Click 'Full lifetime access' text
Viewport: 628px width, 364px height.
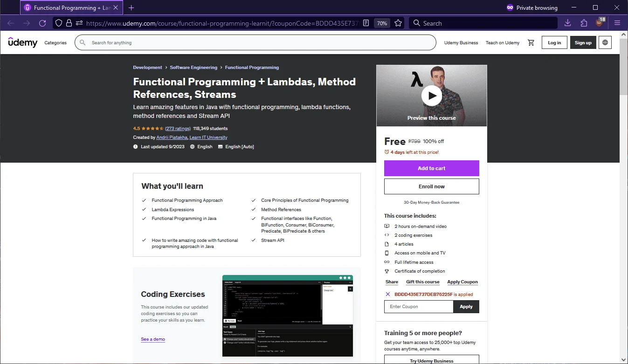(414, 262)
